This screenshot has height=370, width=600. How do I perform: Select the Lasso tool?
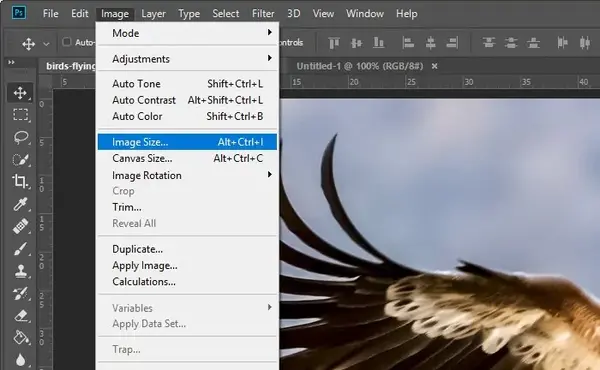[x=20, y=137]
